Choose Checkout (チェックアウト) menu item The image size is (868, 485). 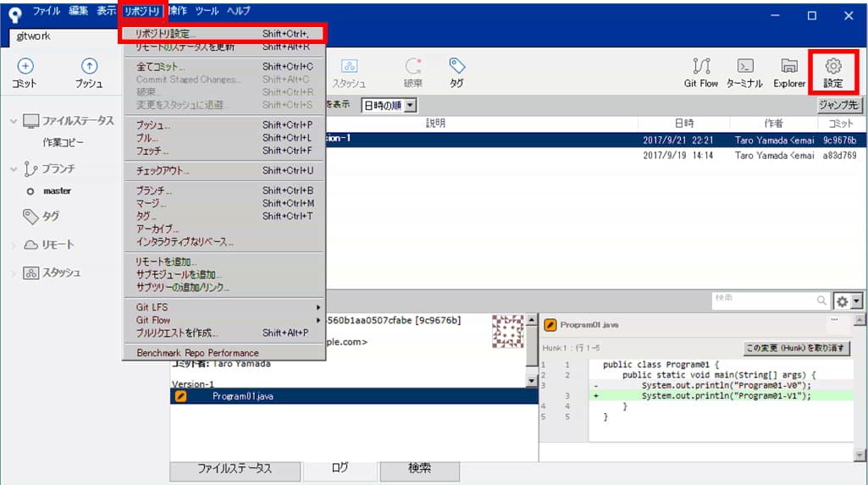point(224,170)
